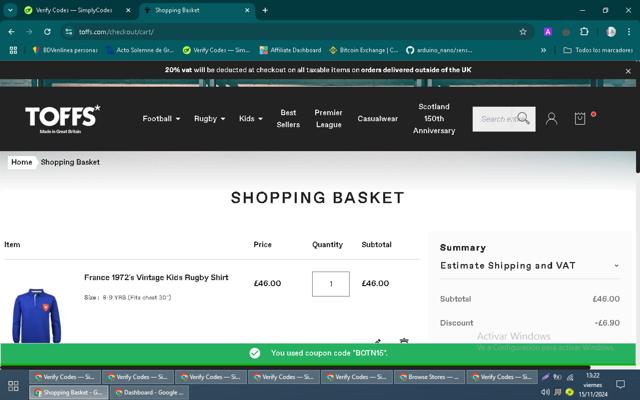Expand the Rugby menu

(x=209, y=119)
